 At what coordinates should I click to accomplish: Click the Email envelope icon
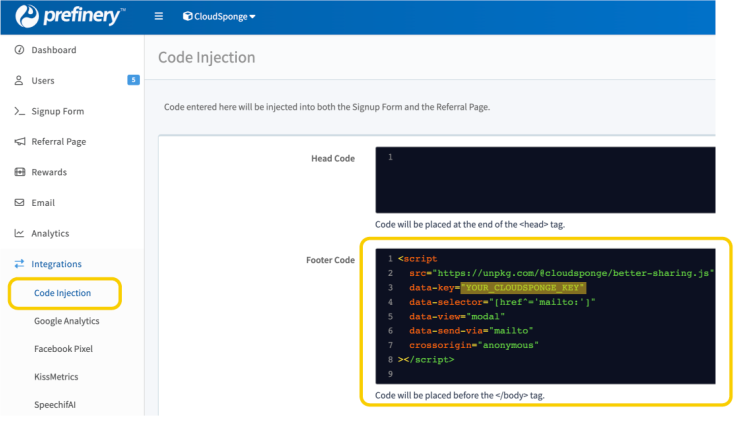tap(19, 203)
